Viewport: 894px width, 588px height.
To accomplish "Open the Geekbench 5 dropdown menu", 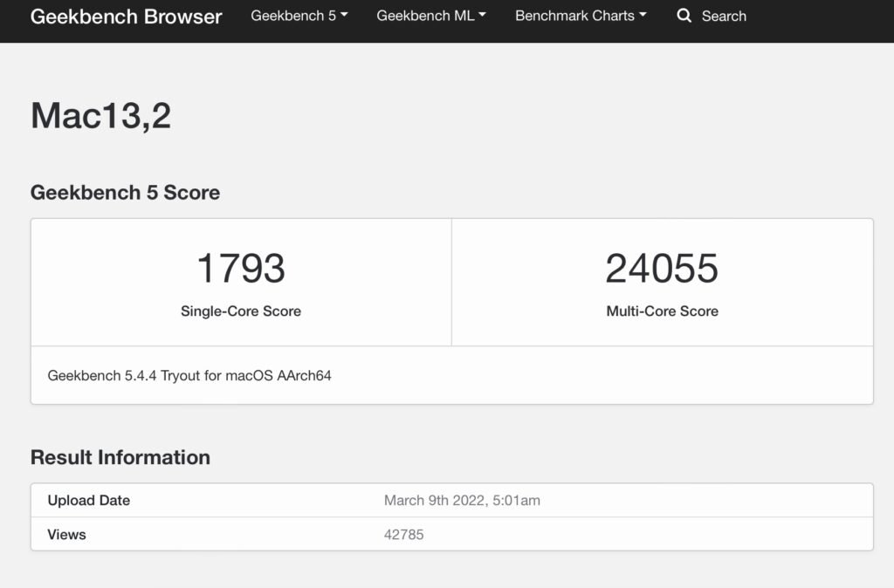I will 299,16.
